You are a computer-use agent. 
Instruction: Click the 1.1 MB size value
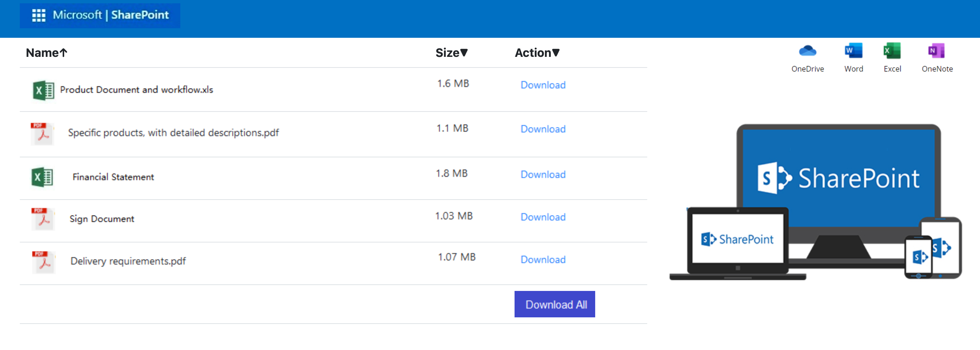tap(452, 128)
